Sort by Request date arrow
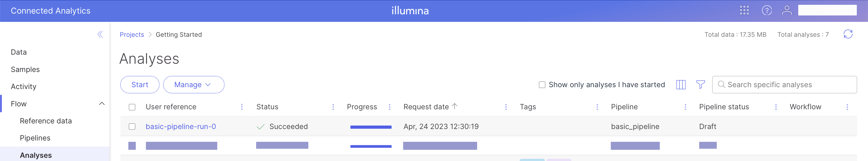Viewport: 868px width, 161px height. coord(455,106)
